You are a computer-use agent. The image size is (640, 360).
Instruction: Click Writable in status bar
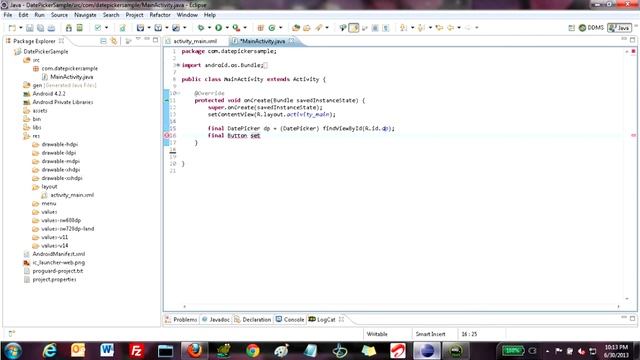click(x=377, y=334)
